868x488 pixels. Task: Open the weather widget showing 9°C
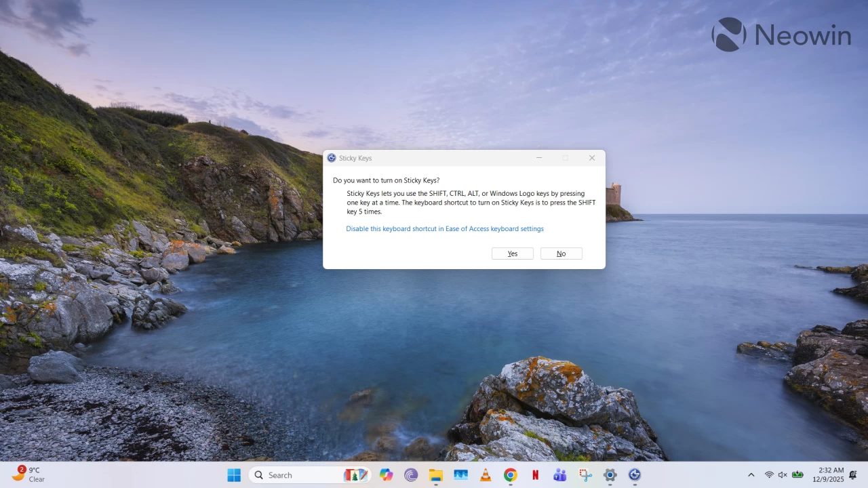28,474
